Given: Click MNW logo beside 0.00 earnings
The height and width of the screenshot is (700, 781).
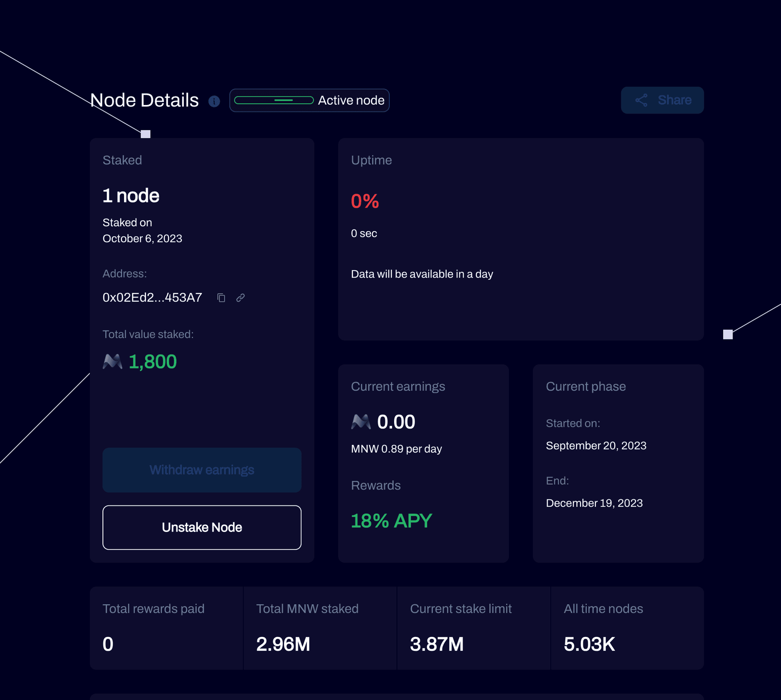Looking at the screenshot, I should pos(360,422).
